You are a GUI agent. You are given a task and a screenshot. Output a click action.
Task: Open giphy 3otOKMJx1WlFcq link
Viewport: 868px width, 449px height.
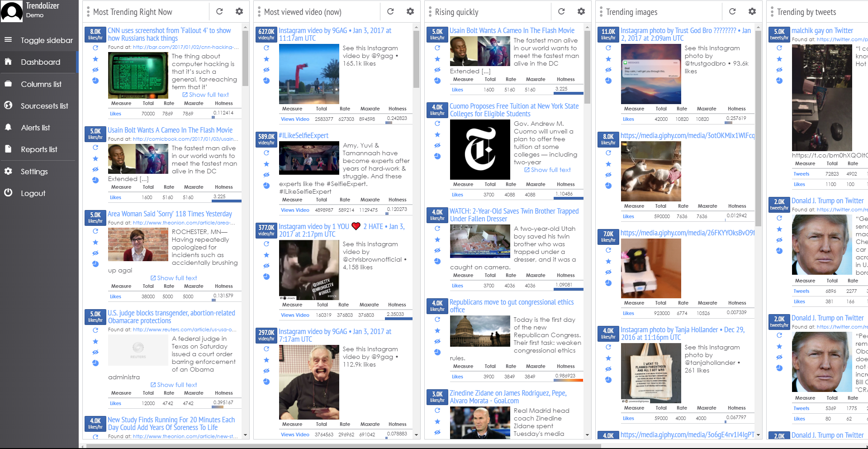click(688, 135)
